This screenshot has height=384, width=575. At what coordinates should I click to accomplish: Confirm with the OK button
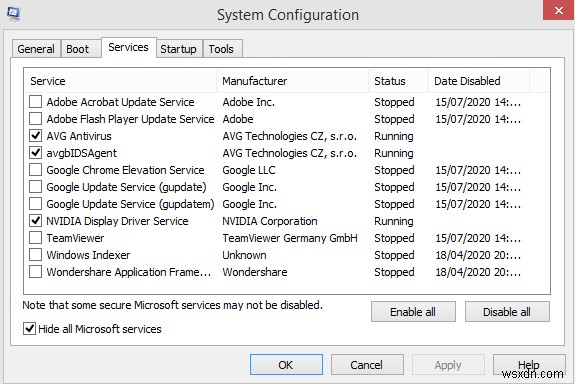click(x=286, y=365)
